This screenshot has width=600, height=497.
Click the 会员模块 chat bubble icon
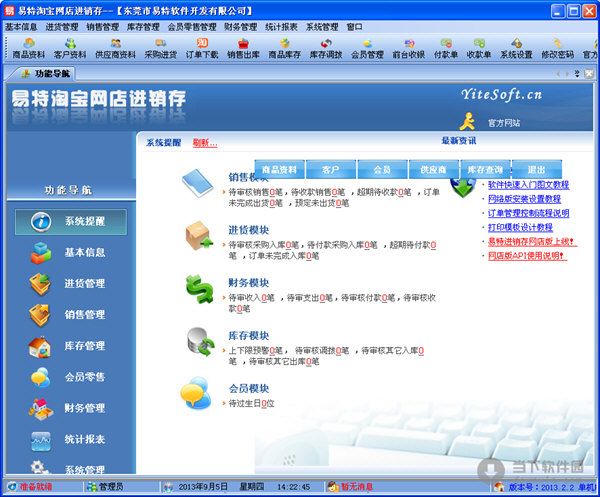196,393
